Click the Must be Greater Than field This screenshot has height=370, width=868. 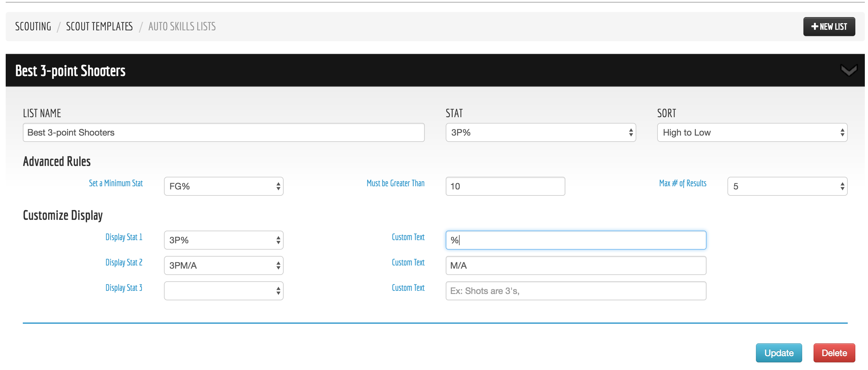[505, 186]
